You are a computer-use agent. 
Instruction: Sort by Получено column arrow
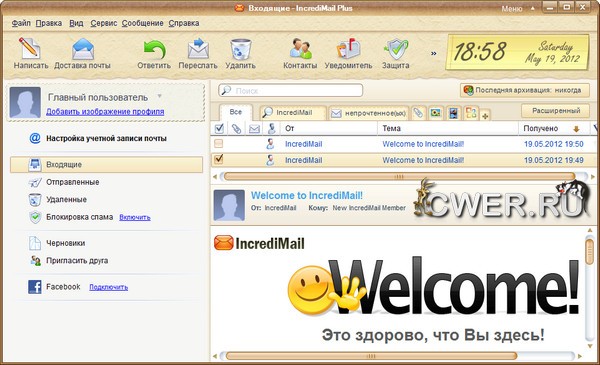click(576, 129)
